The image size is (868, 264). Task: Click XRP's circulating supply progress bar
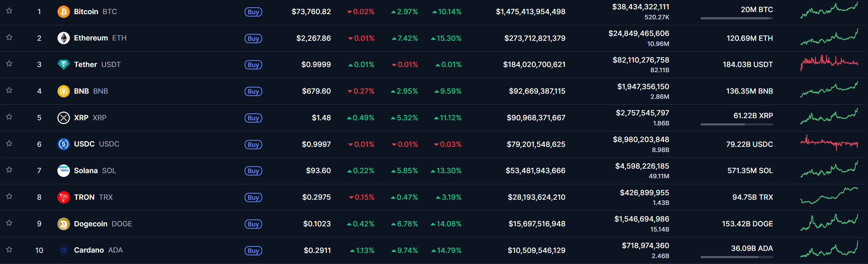(737, 124)
